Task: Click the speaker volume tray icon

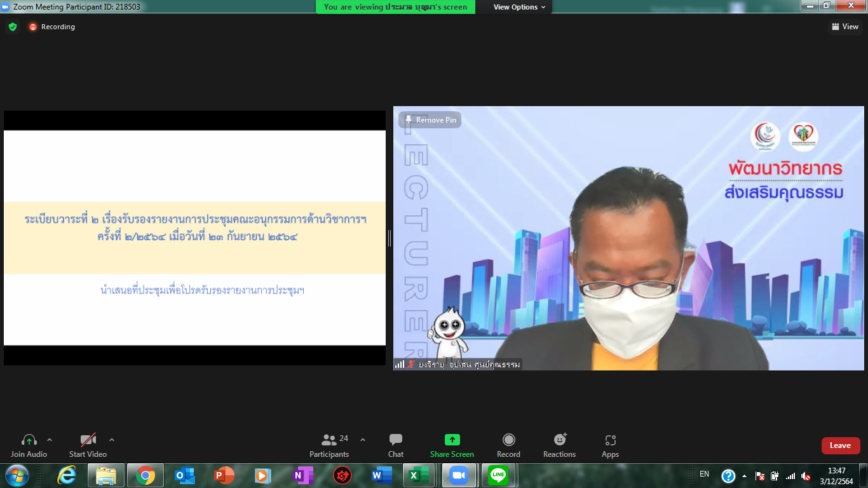Action: pyautogui.click(x=806, y=476)
